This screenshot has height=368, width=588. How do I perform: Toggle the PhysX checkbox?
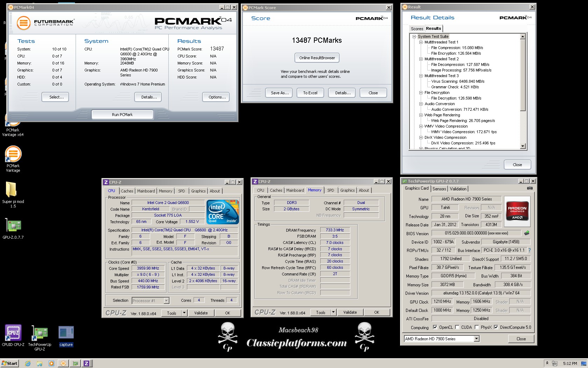477,327
